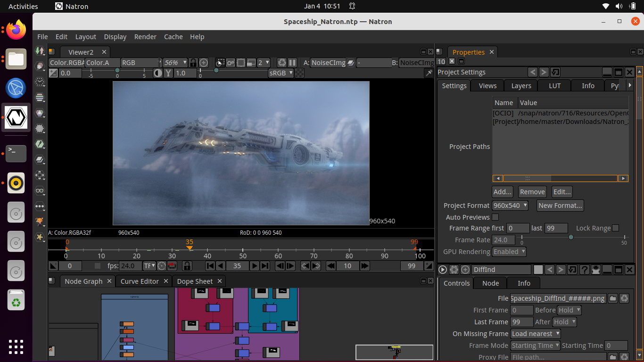Jump to the first frame
Image resolution: width=644 pixels, height=362 pixels.
pyautogui.click(x=210, y=266)
